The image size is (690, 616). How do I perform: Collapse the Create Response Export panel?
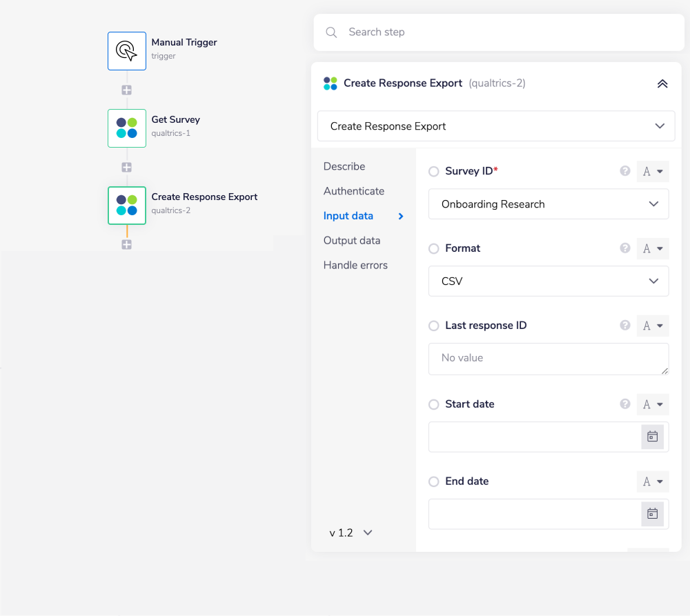point(662,83)
